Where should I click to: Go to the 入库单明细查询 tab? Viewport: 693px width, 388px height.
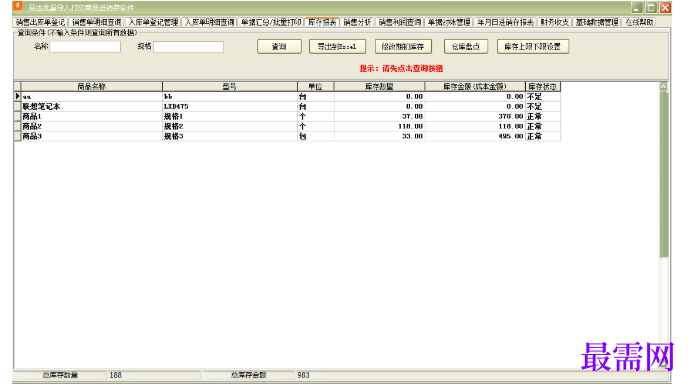209,22
